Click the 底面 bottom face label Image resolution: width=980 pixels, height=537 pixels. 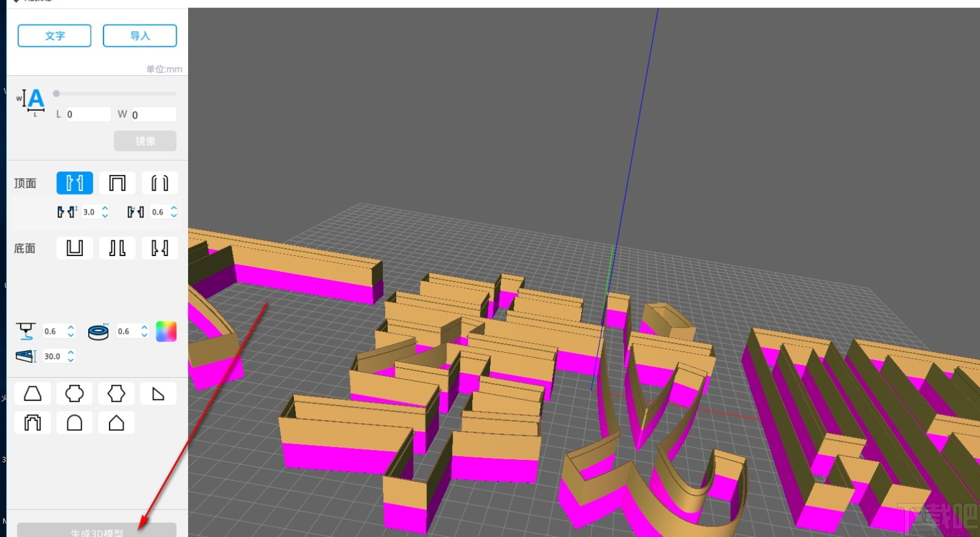tap(25, 248)
